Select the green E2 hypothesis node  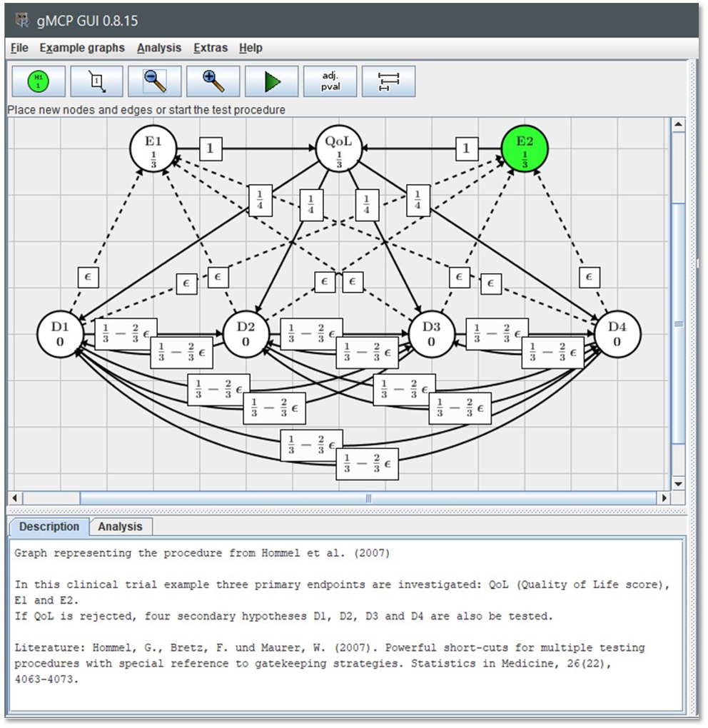(525, 148)
